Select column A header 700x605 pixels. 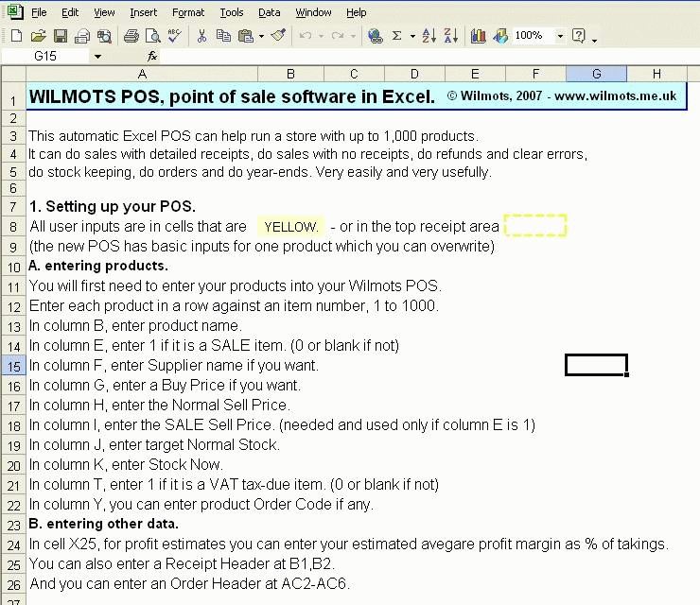(x=142, y=74)
